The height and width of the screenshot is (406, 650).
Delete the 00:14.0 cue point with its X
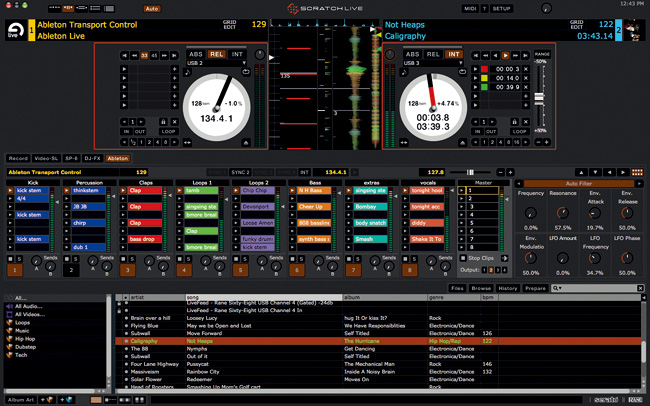pos(526,78)
